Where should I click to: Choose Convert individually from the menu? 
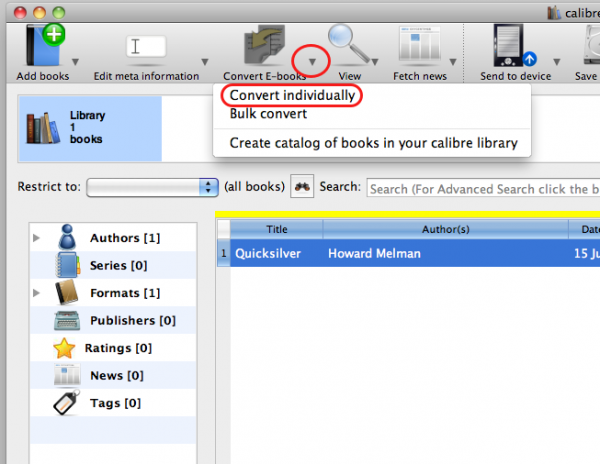tap(292, 95)
